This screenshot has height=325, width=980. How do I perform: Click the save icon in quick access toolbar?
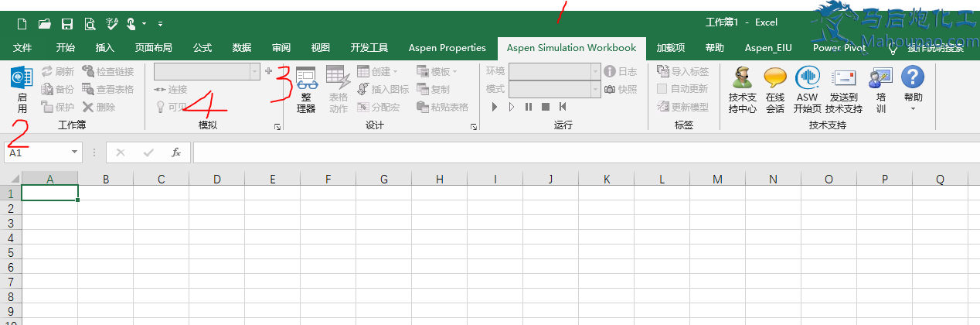point(67,24)
